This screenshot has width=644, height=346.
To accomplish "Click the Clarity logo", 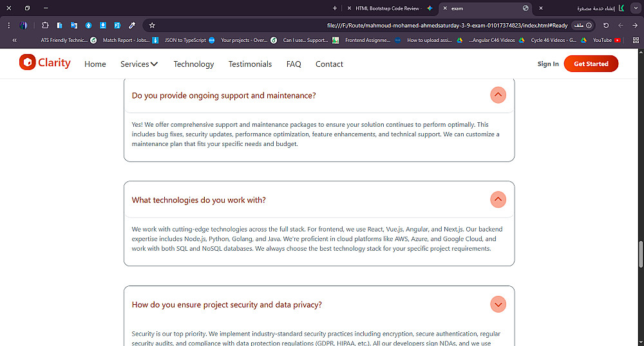I will click(45, 62).
